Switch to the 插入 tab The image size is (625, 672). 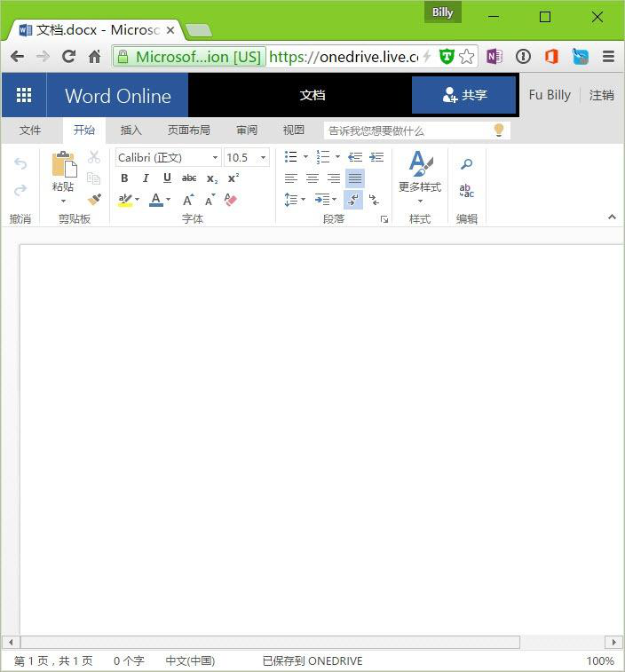click(131, 130)
